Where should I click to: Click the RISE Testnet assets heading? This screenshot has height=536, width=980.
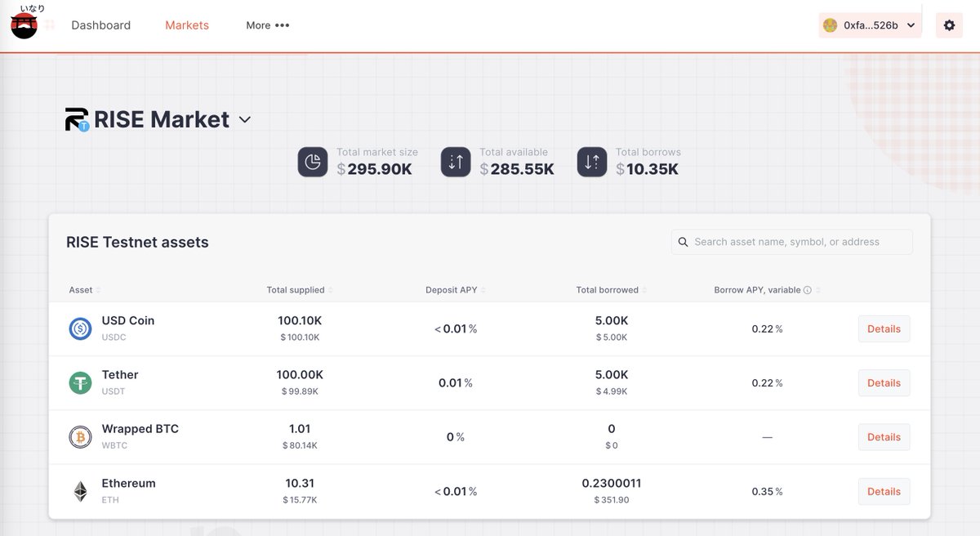coord(137,242)
